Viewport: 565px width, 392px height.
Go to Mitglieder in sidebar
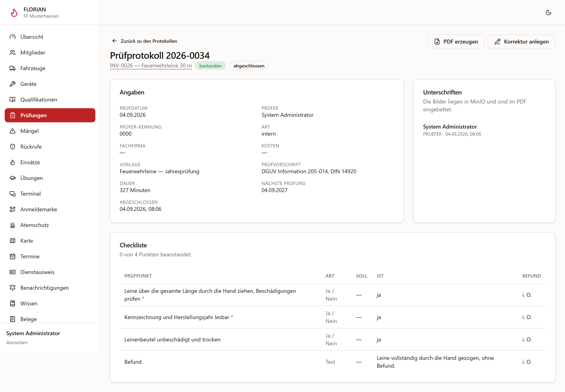click(50, 53)
